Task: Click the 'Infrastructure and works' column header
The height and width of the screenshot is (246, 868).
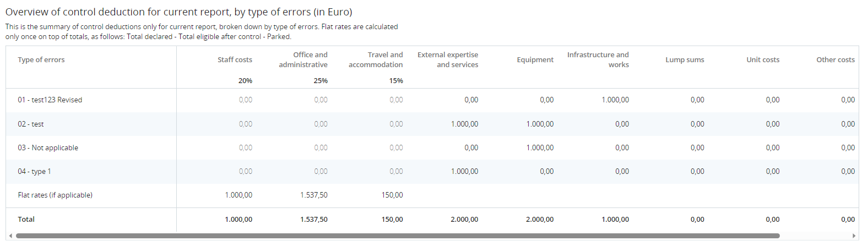Action: click(x=598, y=59)
